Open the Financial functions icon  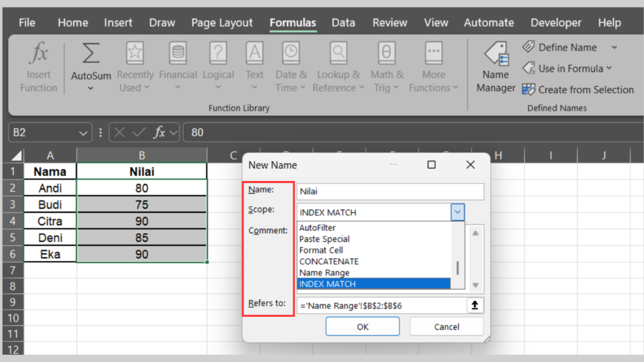tap(177, 53)
